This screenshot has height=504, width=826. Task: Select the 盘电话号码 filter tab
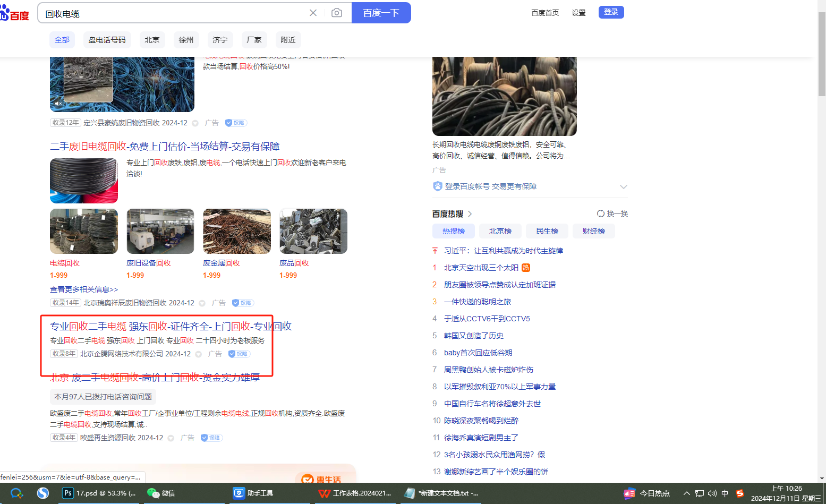pos(107,40)
